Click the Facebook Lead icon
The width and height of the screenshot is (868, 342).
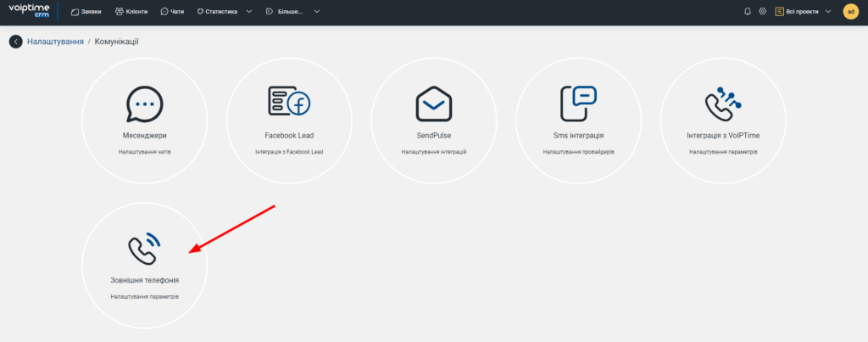pos(288,104)
